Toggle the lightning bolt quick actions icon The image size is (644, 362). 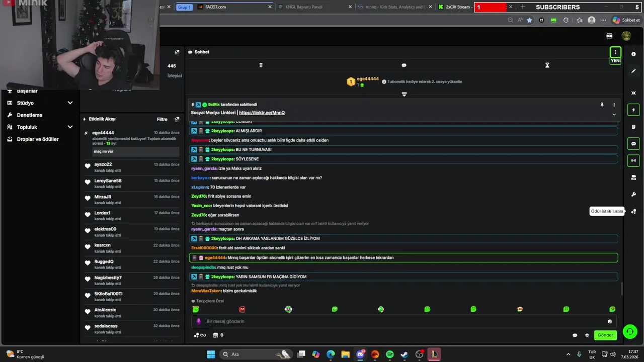[x=633, y=110]
